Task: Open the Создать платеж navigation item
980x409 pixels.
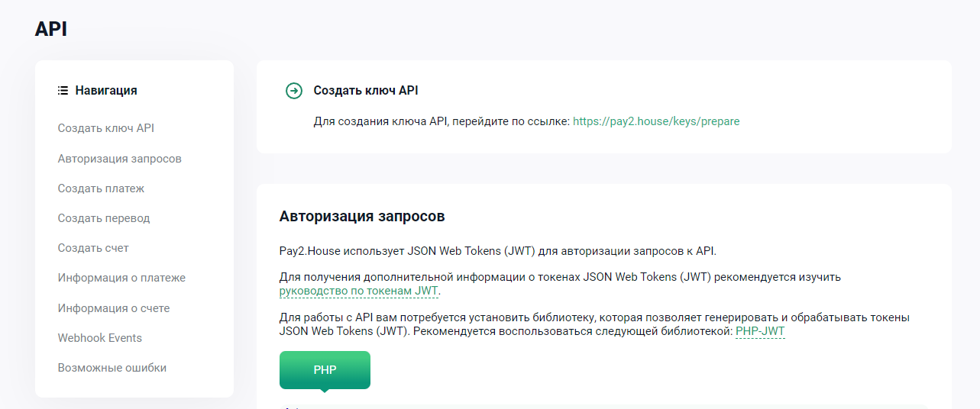Action: 101,188
